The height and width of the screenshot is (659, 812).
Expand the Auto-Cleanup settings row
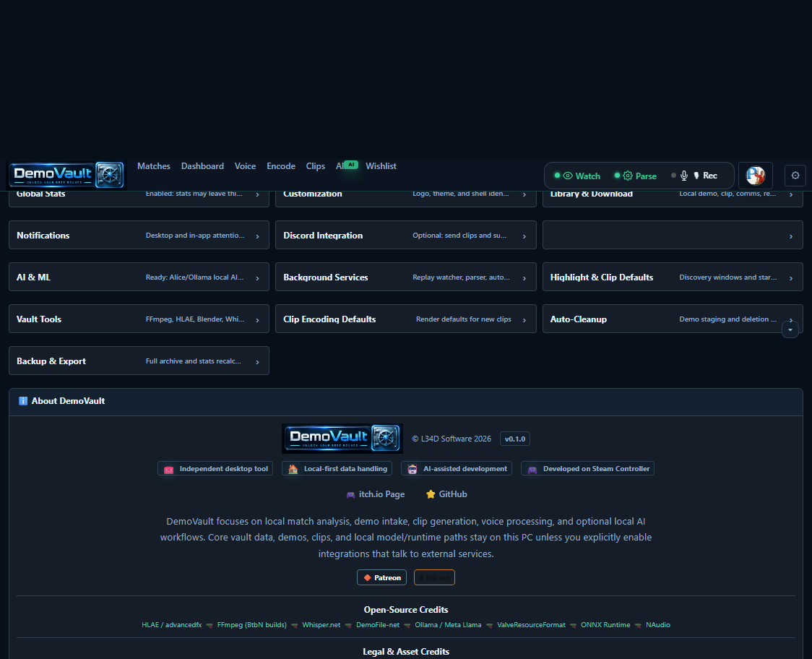click(x=673, y=319)
